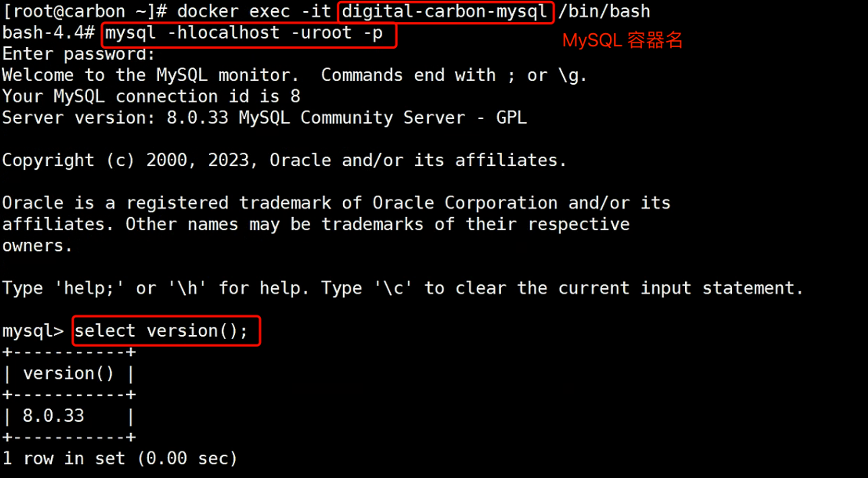This screenshot has height=478, width=868.
Task: Click 'Oracle is a registered trademark' line
Action: 336,203
